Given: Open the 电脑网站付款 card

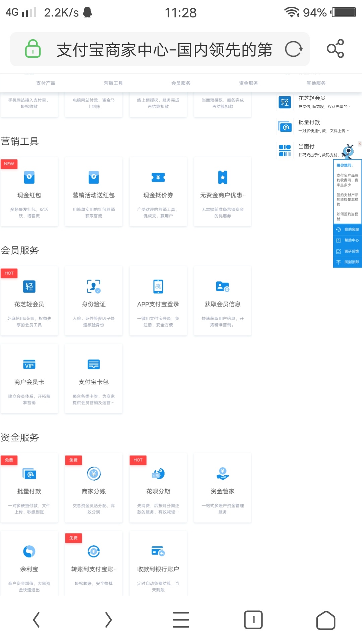Looking at the screenshot, I should [x=94, y=105].
